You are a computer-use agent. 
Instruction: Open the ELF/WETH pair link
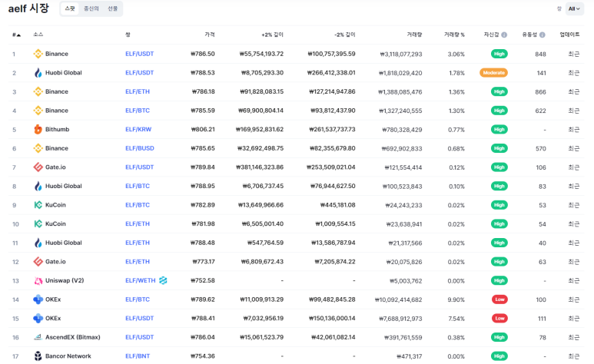point(141,280)
